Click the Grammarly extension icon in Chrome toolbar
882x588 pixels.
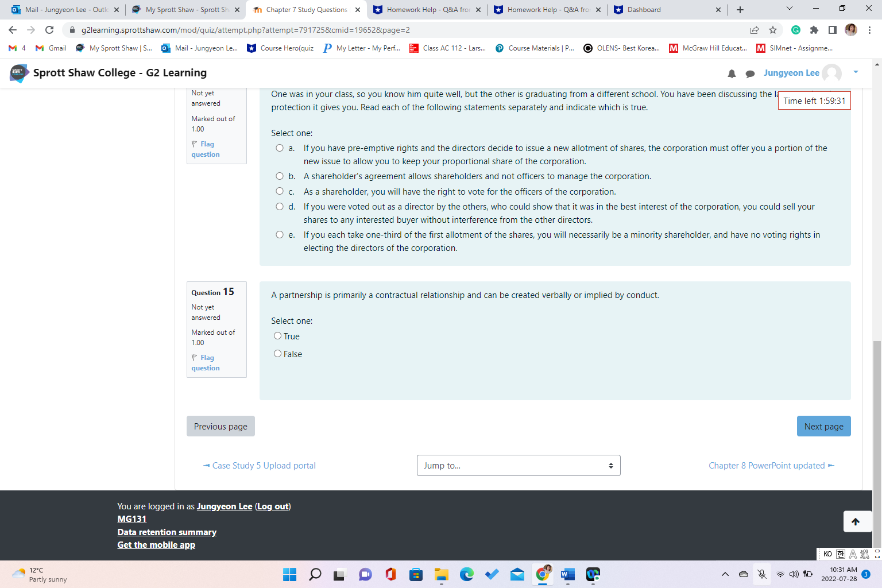tap(796, 29)
